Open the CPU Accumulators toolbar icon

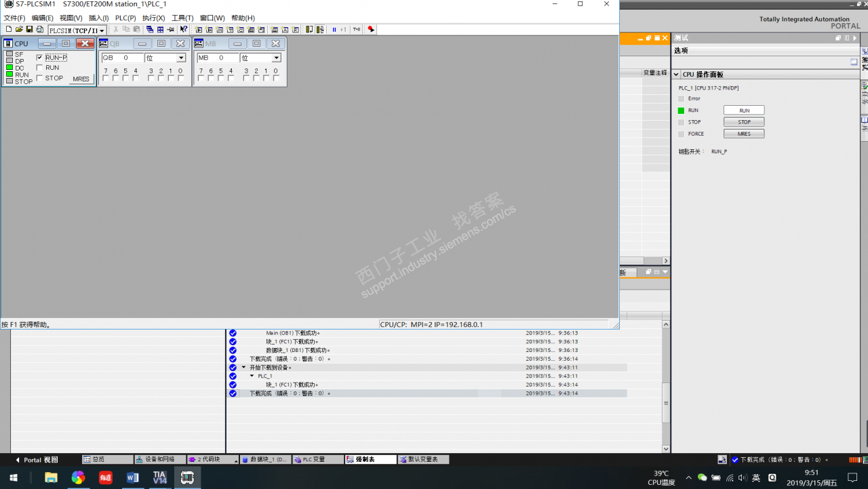(x=285, y=29)
